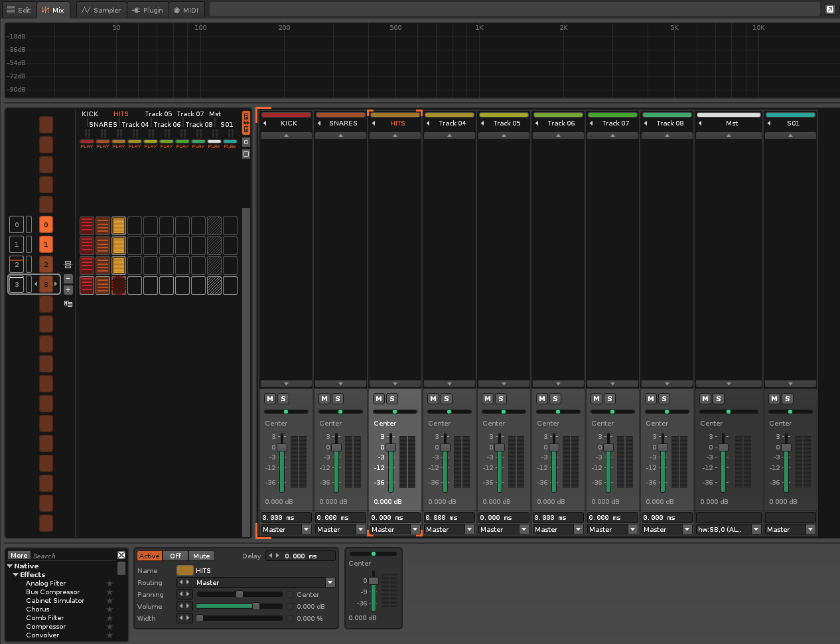The width and height of the screenshot is (840, 644).
Task: Open the MIDI tab
Action: 186,10
